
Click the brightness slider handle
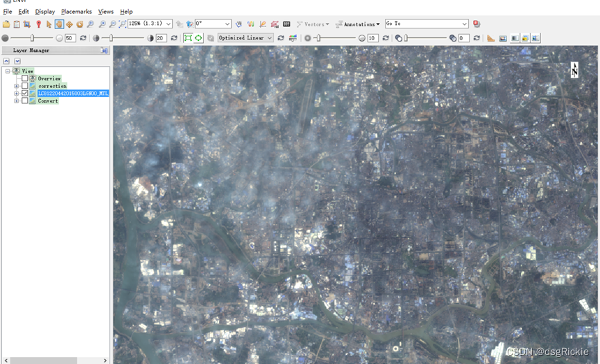[32, 38]
